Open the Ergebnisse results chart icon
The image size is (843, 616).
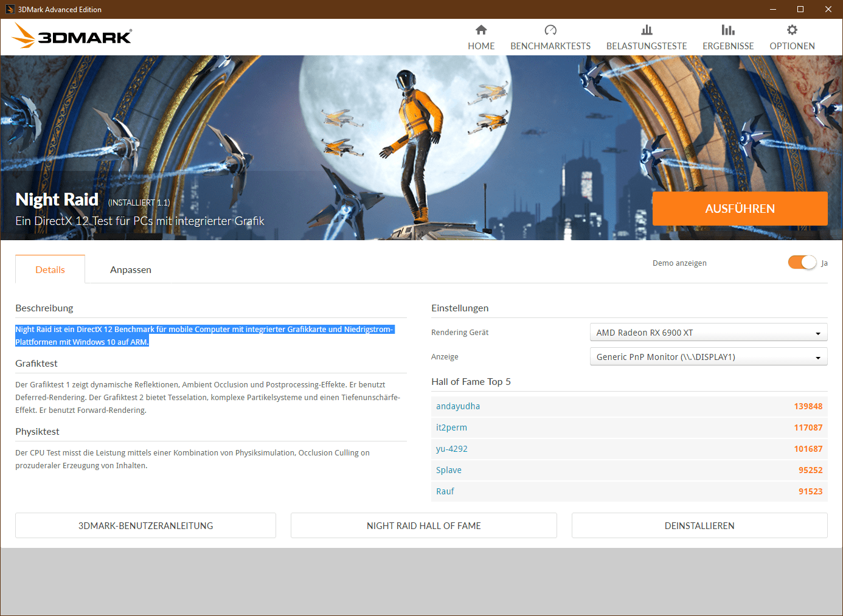pos(728,30)
